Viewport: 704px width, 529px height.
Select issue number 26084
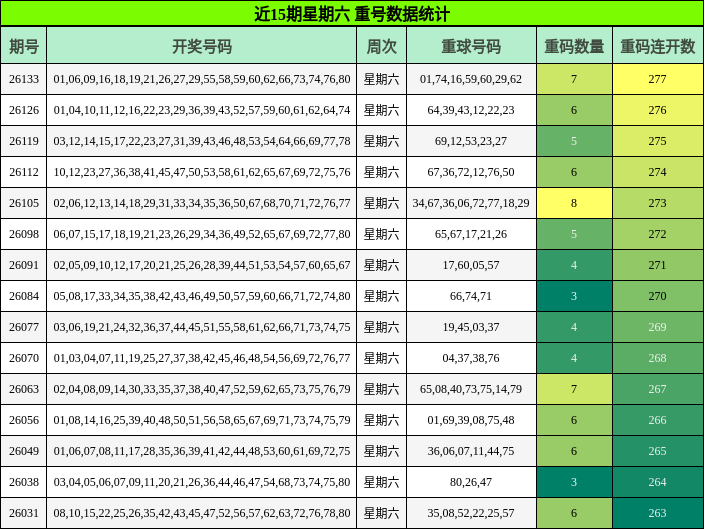tap(24, 296)
